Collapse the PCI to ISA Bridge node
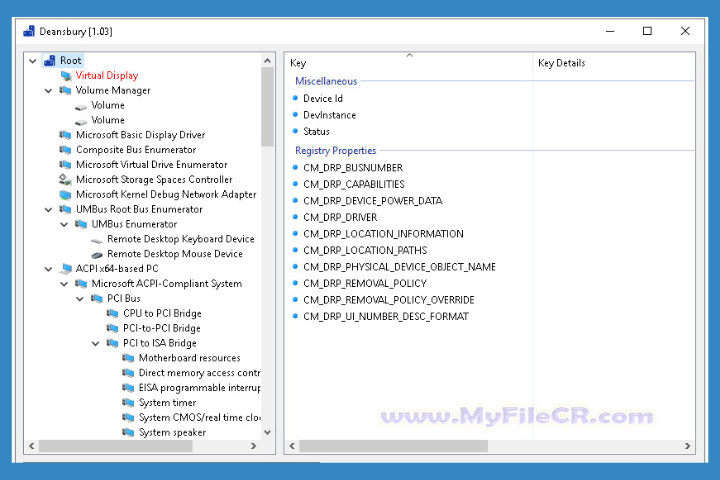720x480 pixels. [96, 343]
